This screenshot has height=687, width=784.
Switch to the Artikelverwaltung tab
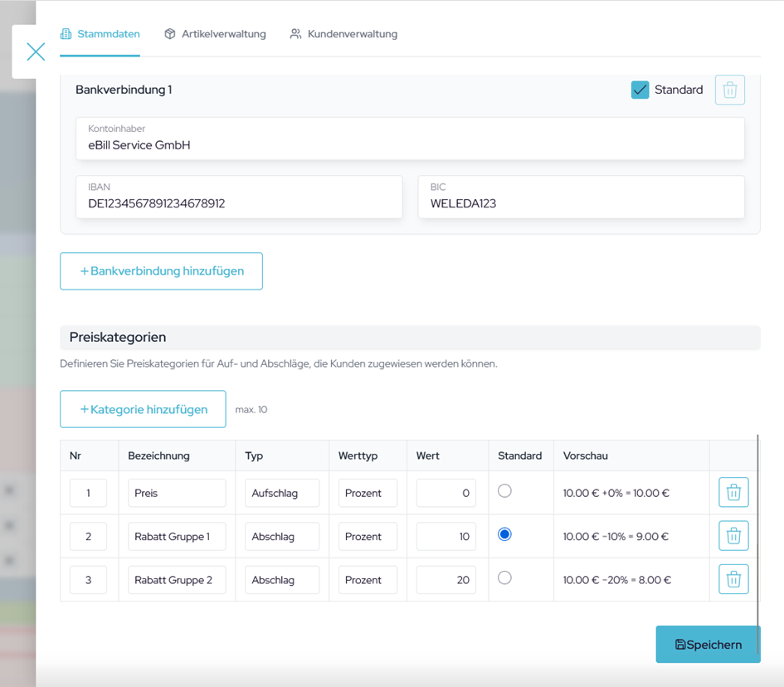pos(216,34)
